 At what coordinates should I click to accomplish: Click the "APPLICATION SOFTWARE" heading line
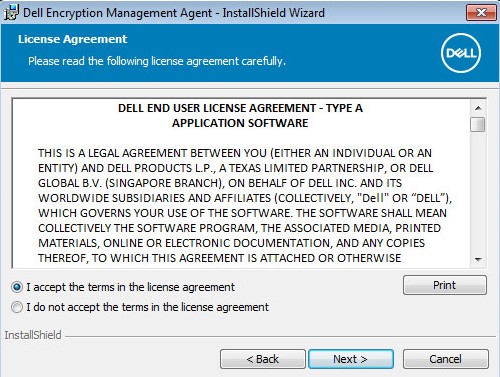[x=240, y=123]
